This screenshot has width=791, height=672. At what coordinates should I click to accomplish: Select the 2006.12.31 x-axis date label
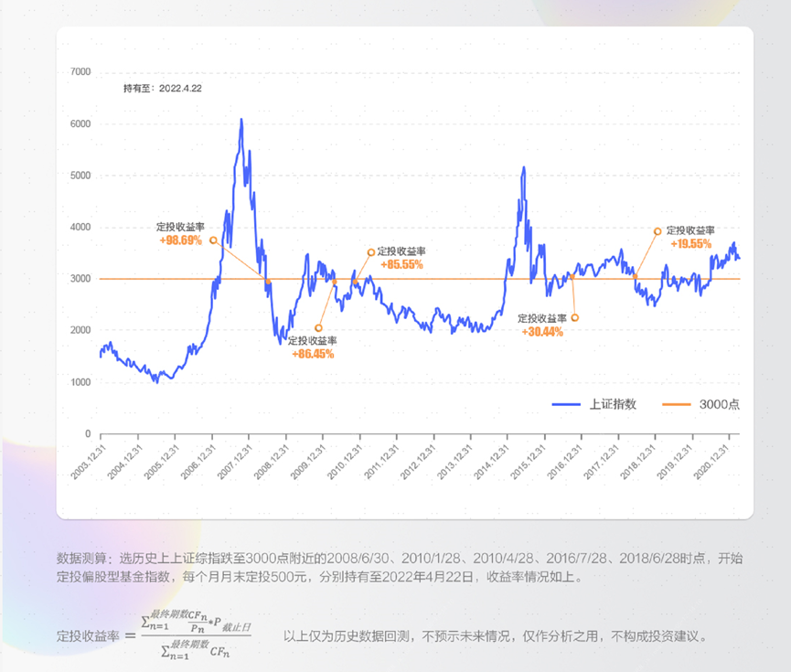(x=198, y=462)
